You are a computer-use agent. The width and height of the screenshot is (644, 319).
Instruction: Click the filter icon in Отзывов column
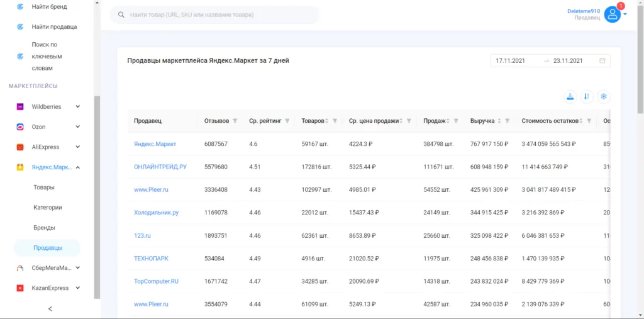pos(235,121)
